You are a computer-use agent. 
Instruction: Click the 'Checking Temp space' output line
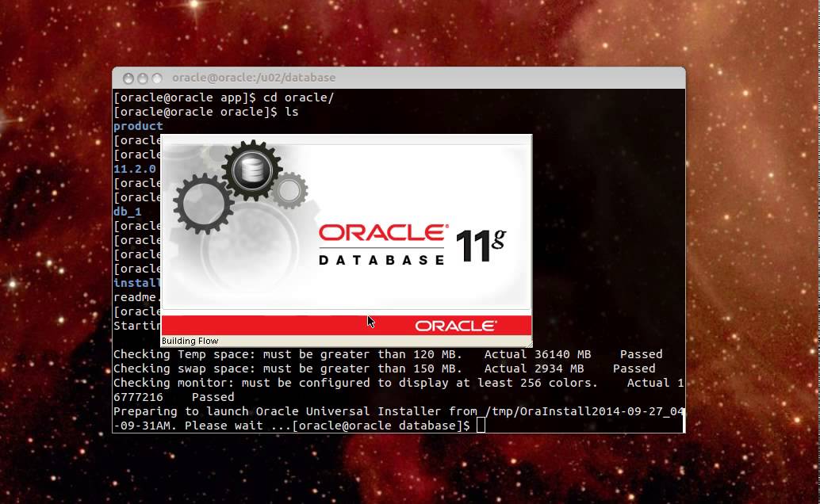click(x=388, y=354)
